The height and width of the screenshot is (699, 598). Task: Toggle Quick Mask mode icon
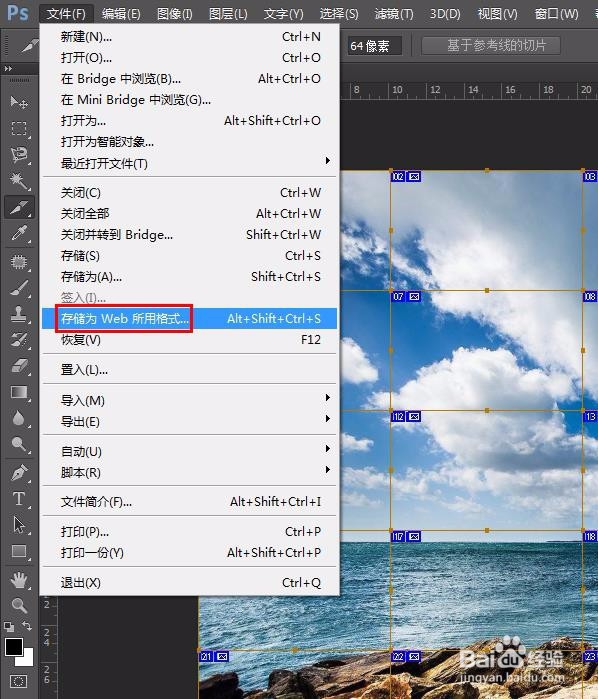18,681
